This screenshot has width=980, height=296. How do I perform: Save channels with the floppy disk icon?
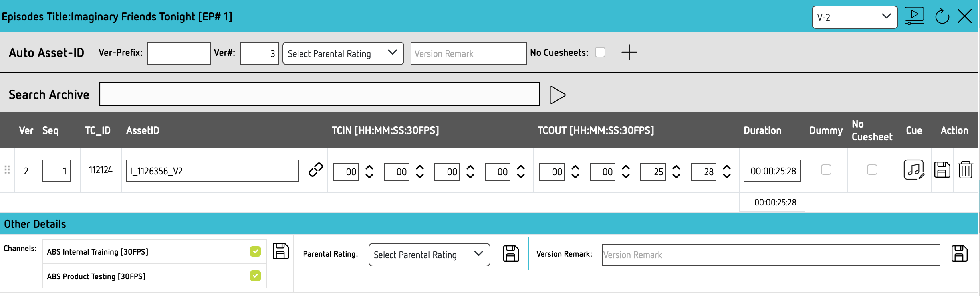pos(280,251)
